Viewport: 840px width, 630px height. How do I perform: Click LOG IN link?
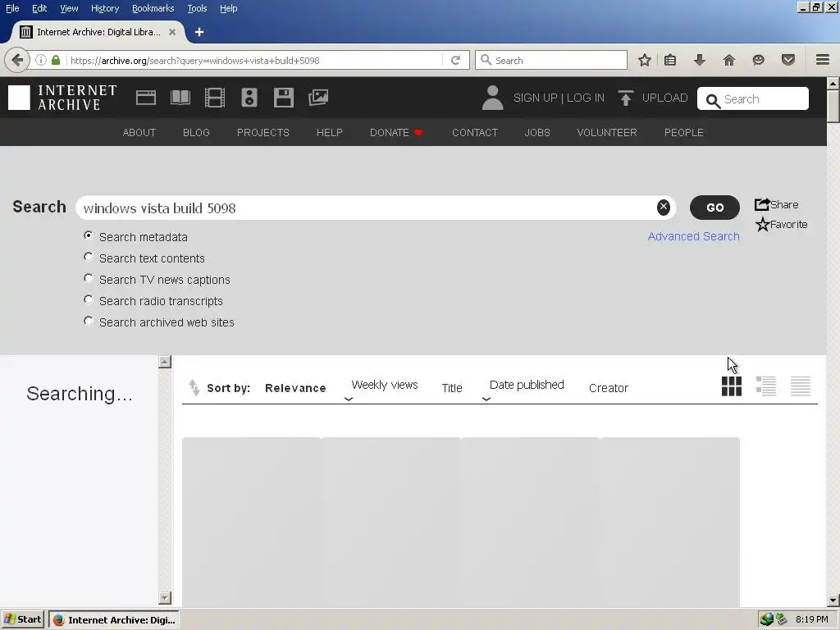(x=586, y=98)
